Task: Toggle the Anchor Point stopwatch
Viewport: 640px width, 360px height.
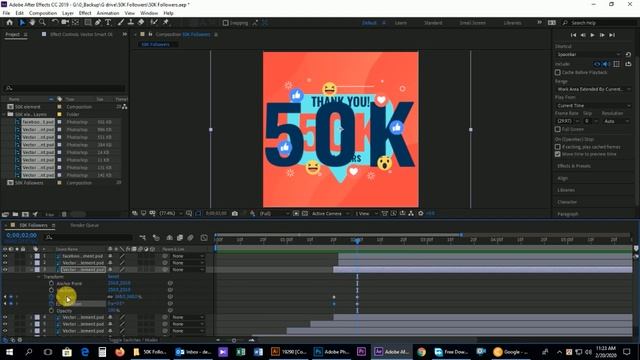Action: point(51,283)
